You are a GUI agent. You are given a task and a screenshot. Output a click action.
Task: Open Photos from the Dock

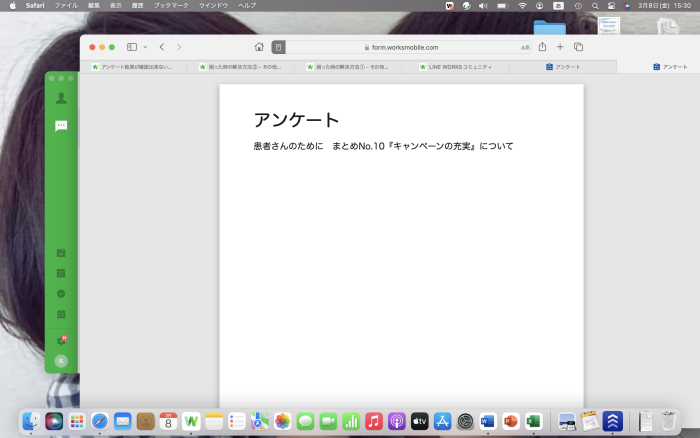(282, 421)
